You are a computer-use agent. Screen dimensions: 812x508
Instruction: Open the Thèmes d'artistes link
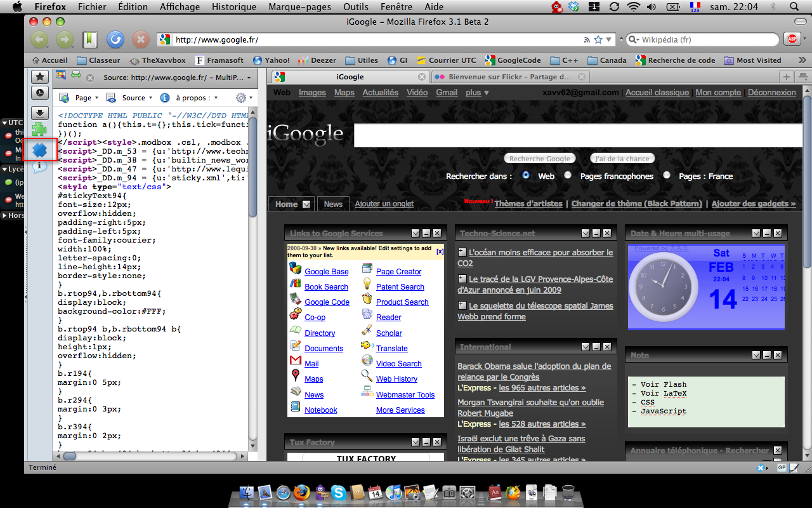point(528,204)
